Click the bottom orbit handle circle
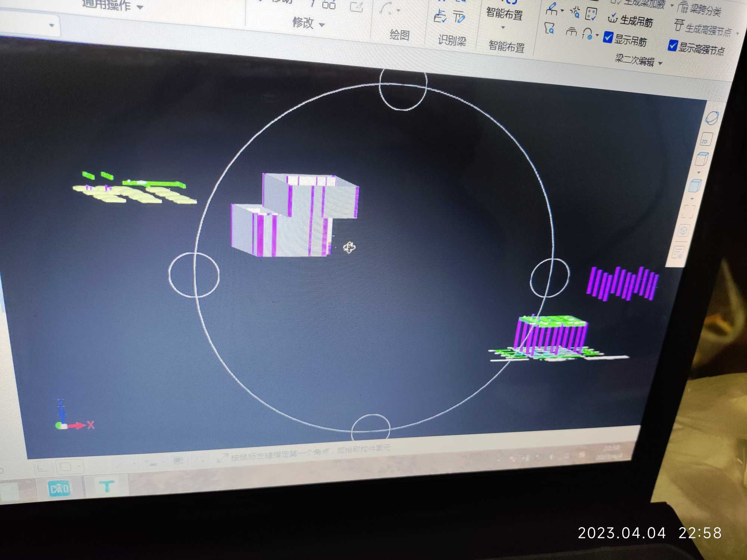 pyautogui.click(x=371, y=427)
